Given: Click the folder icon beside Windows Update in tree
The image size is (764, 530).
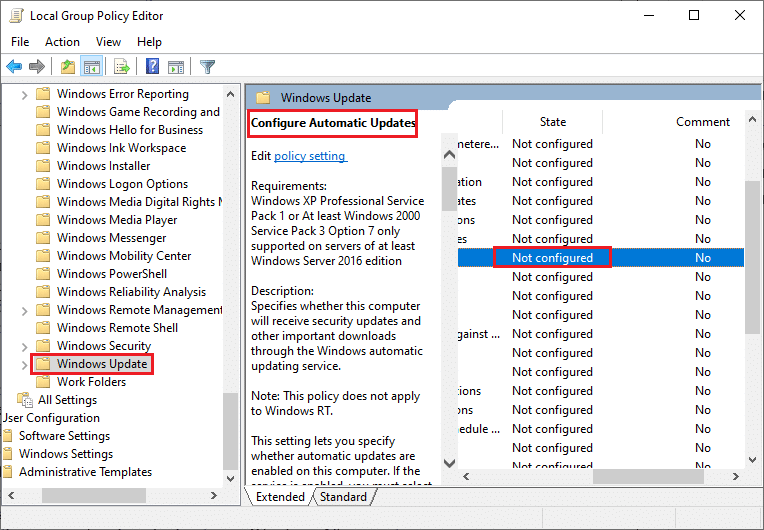Looking at the screenshot, I should point(43,363).
